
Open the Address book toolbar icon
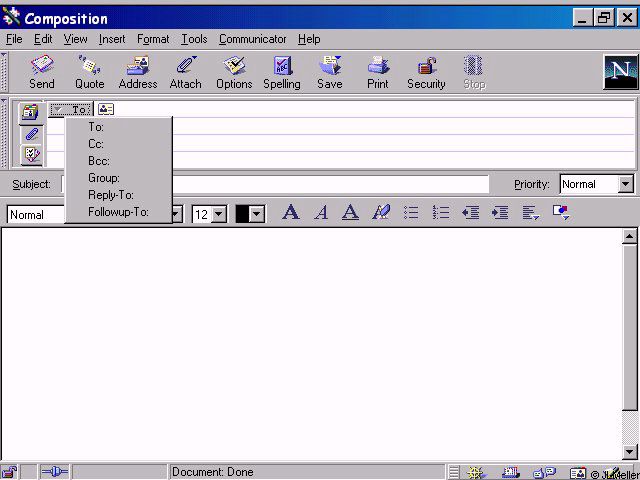pos(138,72)
